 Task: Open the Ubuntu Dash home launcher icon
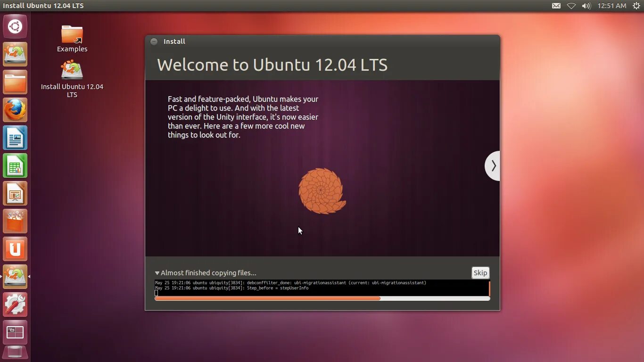(x=15, y=26)
